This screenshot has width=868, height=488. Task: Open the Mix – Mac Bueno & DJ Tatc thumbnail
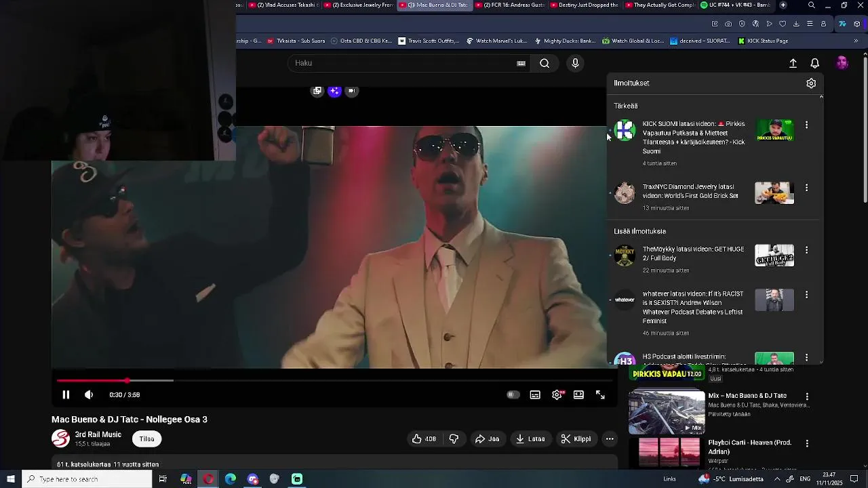(667, 412)
